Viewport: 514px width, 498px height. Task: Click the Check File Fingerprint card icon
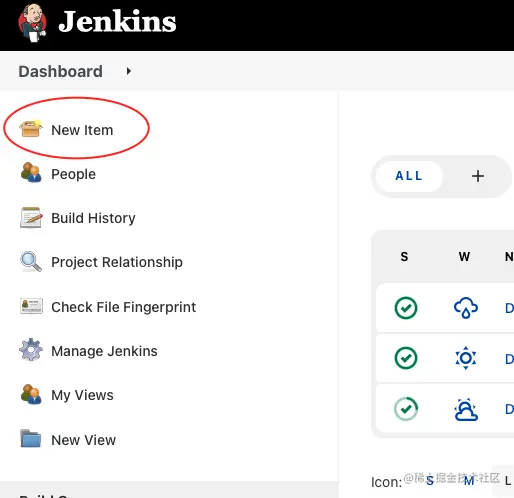point(31,306)
